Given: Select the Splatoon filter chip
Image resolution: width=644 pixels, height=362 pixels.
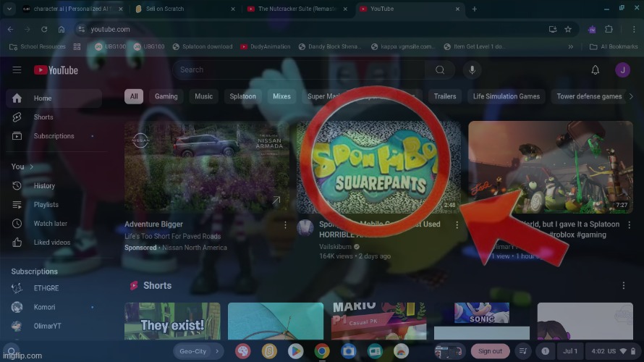Looking at the screenshot, I should coord(242,96).
